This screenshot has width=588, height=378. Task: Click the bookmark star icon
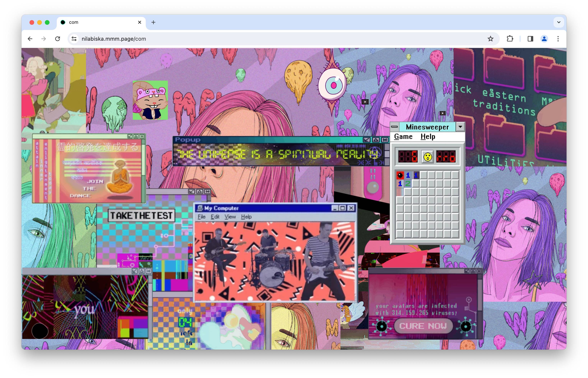tap(490, 39)
